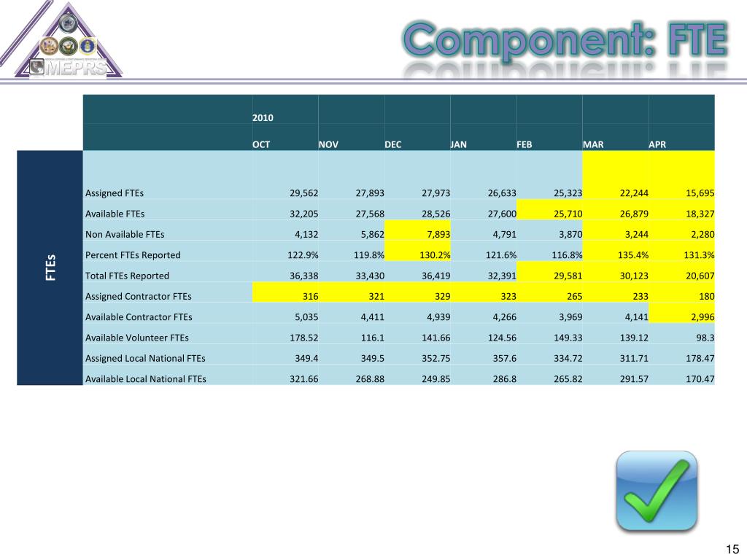
Task: Click the slide number 15
Action: 732,548
